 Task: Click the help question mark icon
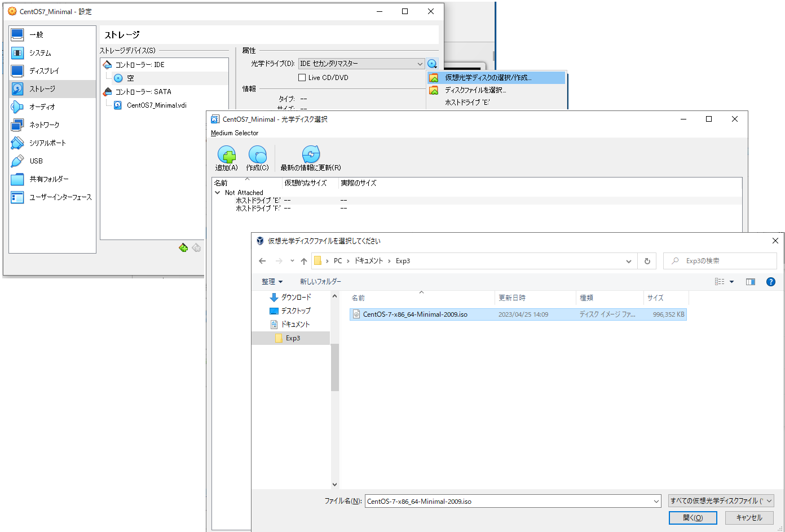click(770, 282)
